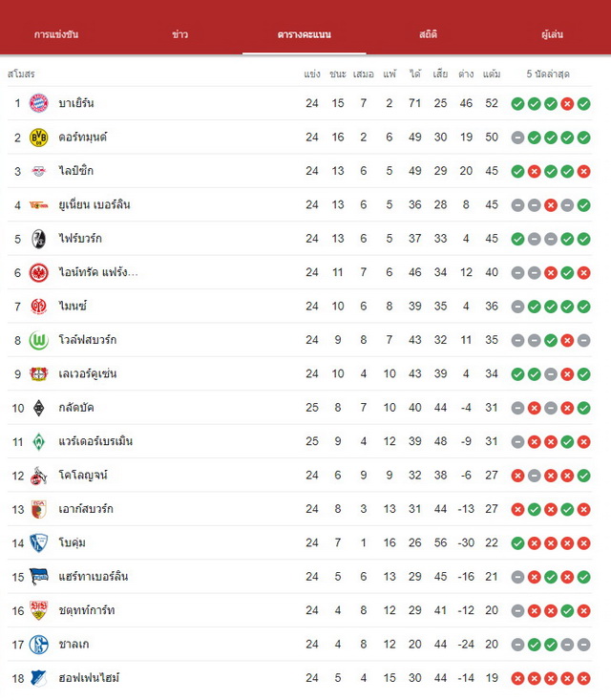This screenshot has height=700, width=611.
Task: Switch to the ผู้เล่น tab
Action: click(x=552, y=34)
